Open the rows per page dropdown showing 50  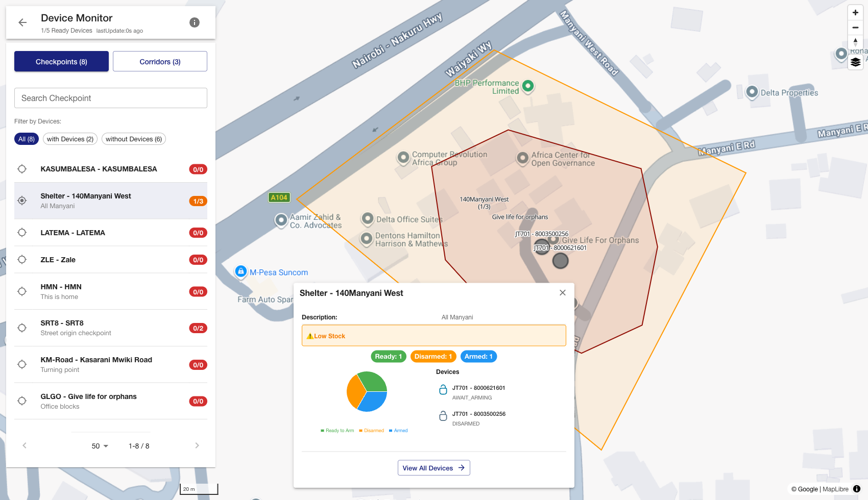coord(100,446)
